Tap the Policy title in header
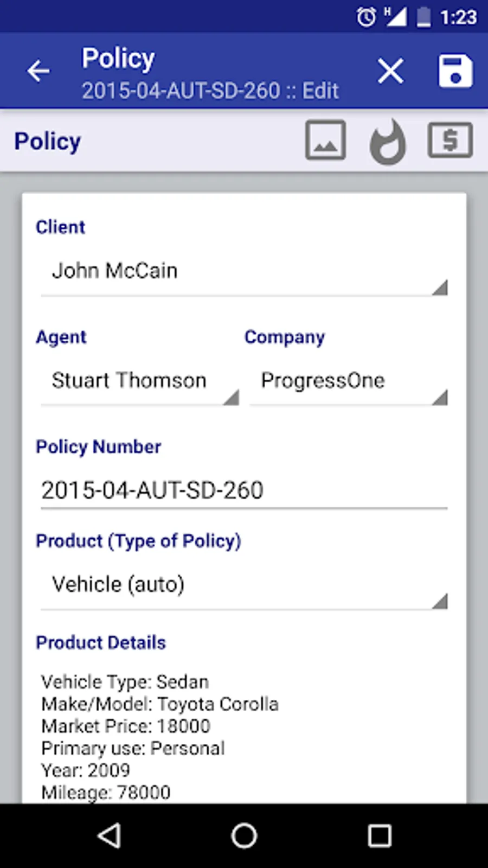 point(118,59)
